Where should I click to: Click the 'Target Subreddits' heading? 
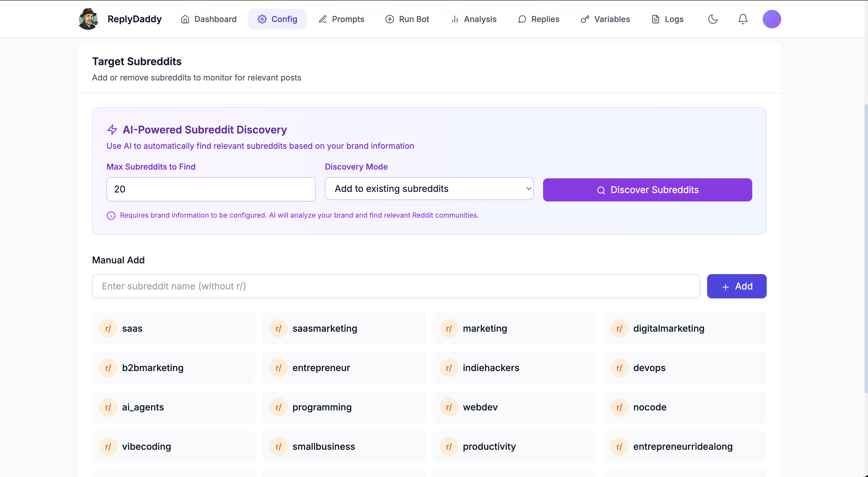[x=137, y=62]
